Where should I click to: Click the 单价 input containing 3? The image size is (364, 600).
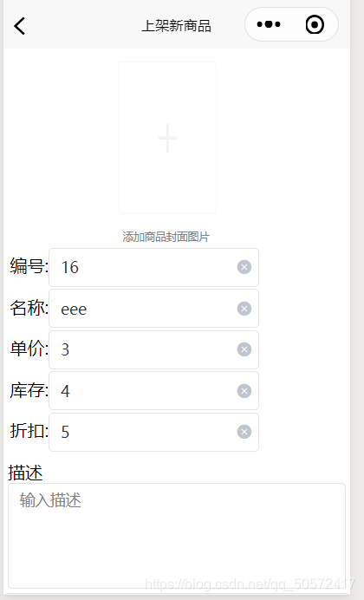click(153, 349)
